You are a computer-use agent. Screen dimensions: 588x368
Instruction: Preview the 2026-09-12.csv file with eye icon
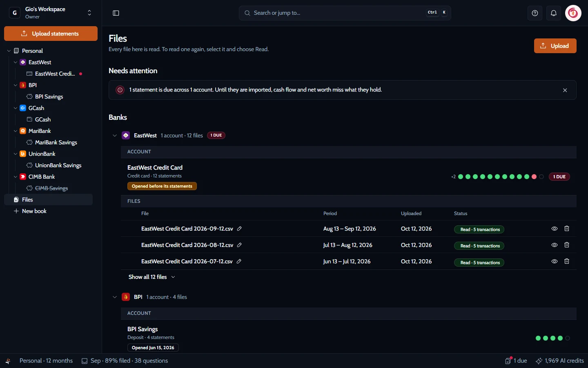555,229
